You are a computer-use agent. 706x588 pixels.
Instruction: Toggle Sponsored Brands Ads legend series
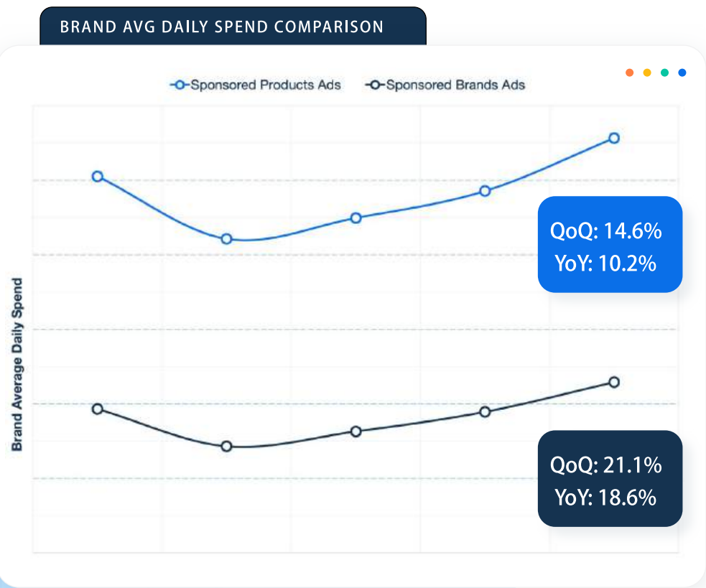[445, 85]
